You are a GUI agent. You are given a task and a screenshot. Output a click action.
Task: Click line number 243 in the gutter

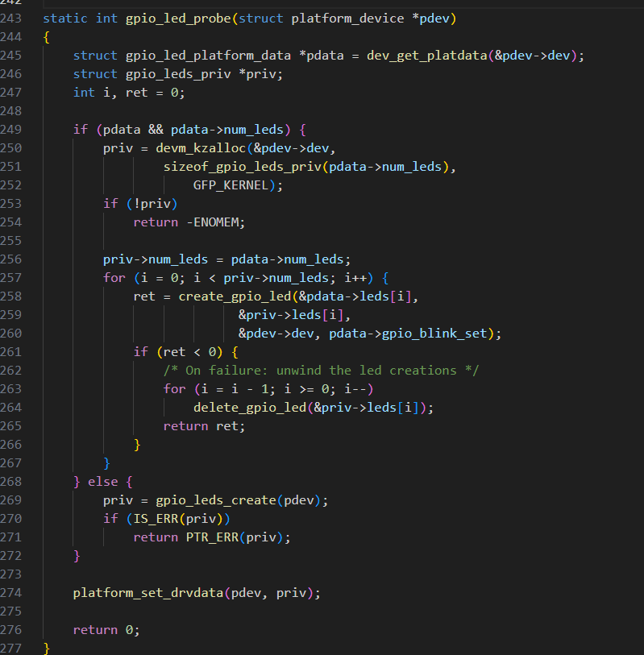tap(10, 19)
